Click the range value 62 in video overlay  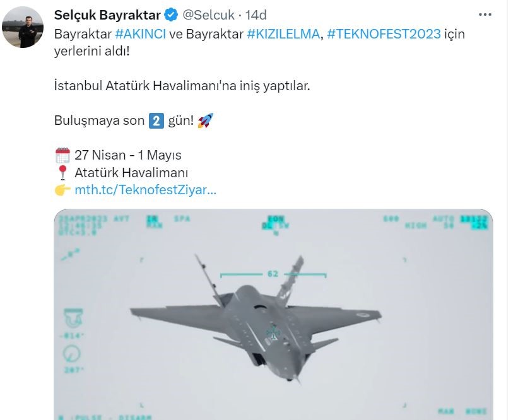[273, 274]
